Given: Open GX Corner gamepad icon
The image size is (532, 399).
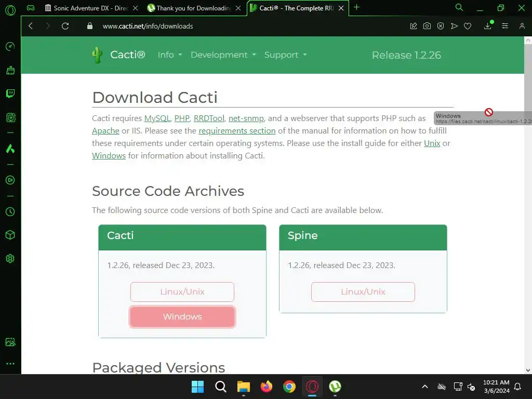Looking at the screenshot, I should [x=31, y=8].
